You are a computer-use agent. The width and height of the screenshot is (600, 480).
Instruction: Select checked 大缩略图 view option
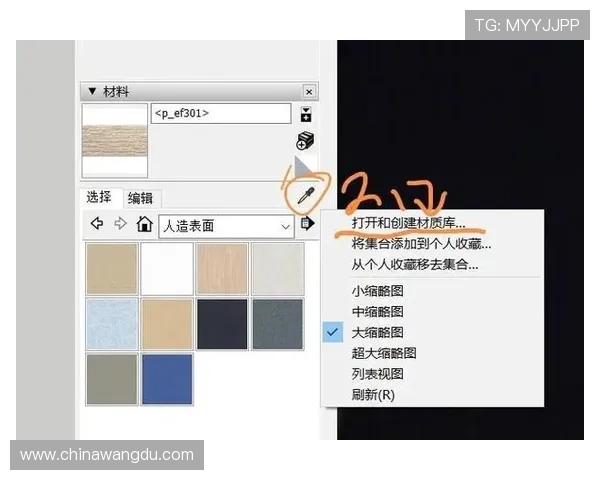click(377, 332)
